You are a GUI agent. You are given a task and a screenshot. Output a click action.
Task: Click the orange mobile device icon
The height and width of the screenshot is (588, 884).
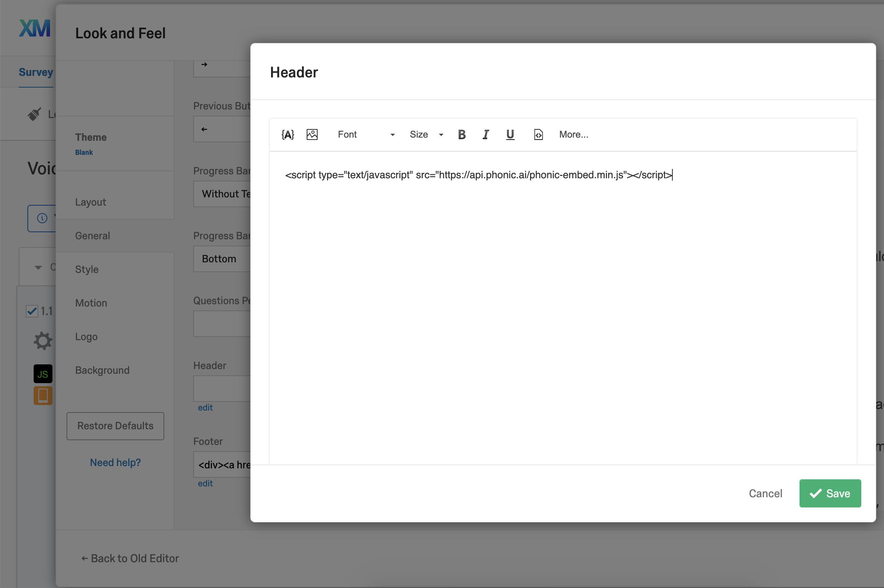[43, 396]
